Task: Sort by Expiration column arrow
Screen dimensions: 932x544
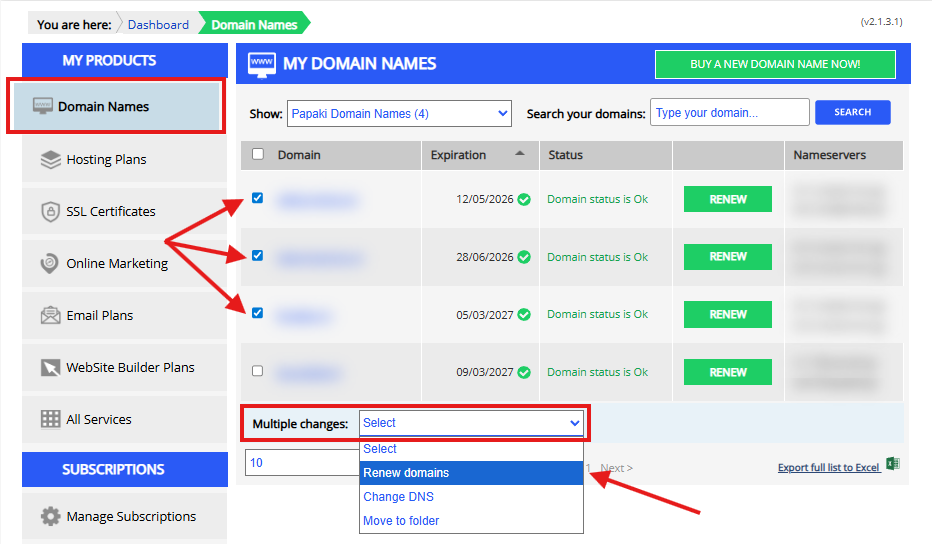Action: tap(519, 154)
